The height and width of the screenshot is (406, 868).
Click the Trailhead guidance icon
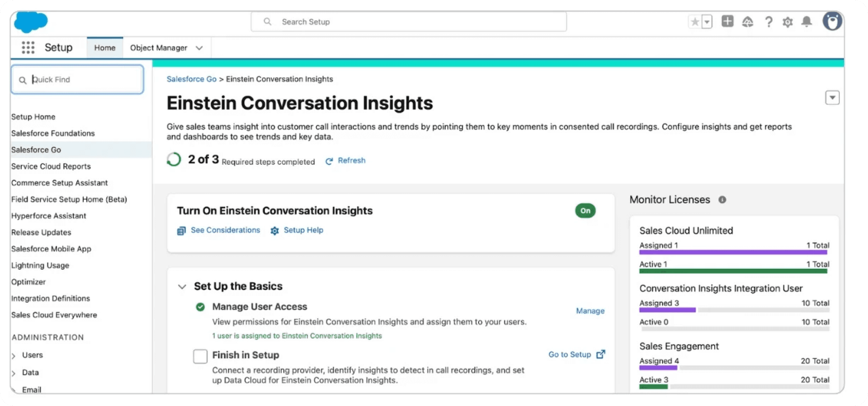pos(747,22)
